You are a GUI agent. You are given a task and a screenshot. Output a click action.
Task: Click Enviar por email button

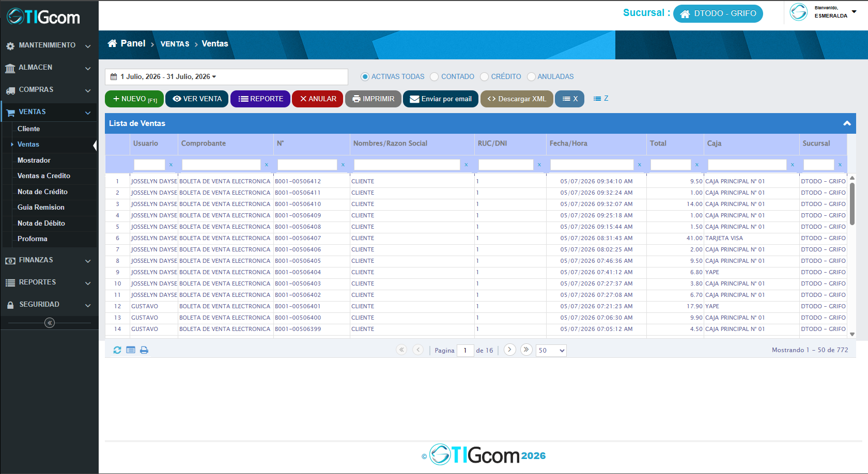click(441, 99)
